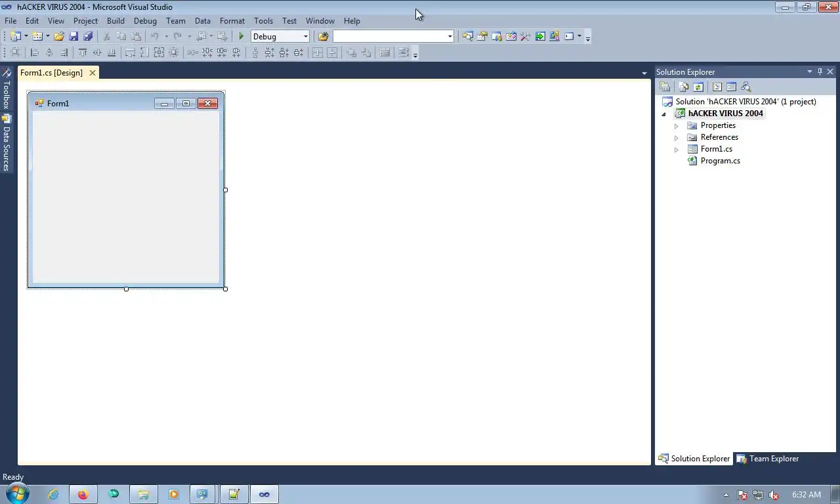Viewport: 840px width, 504px height.
Task: Switch to the Team Explorer tab
Action: pos(768,459)
